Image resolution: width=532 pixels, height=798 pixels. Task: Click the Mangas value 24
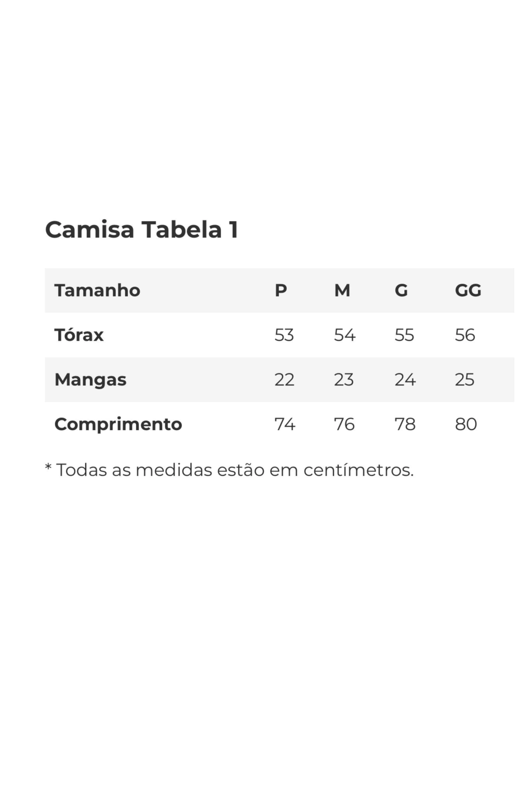coord(405,380)
